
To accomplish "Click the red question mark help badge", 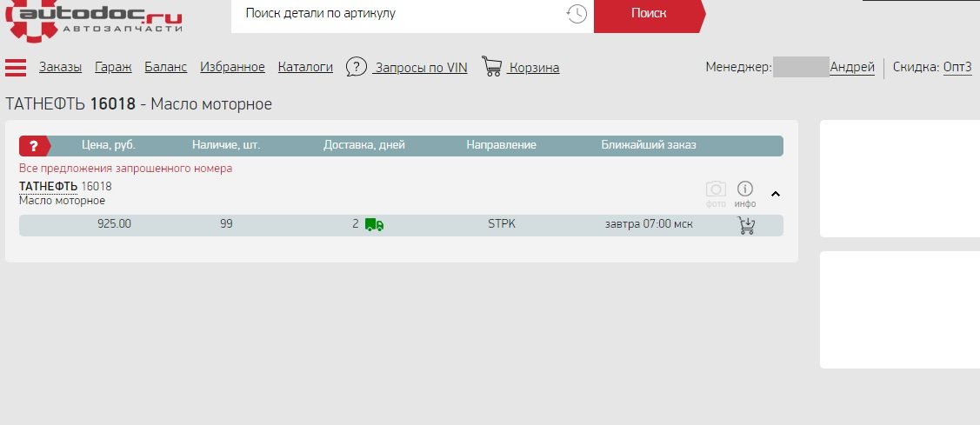I will click(34, 146).
